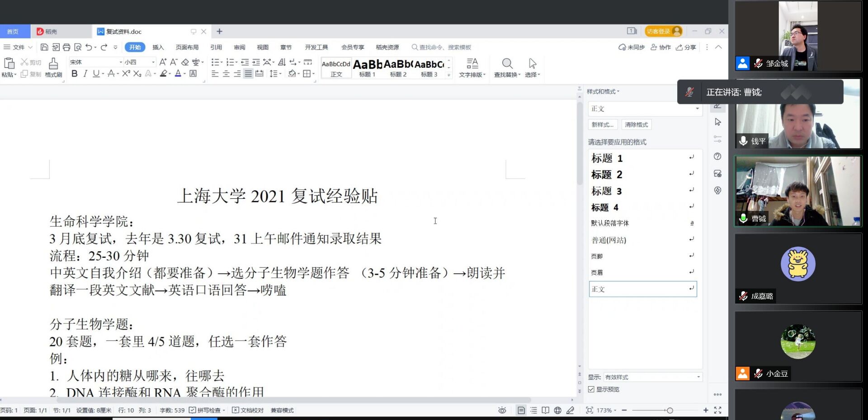Open Find and Replace (查找替换) tool
The height and width of the screenshot is (420, 868).
click(507, 67)
